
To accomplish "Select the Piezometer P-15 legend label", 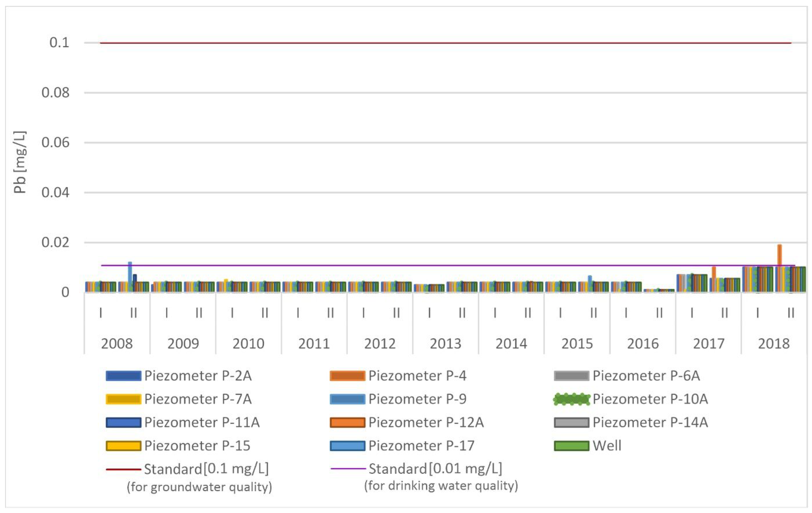I will tap(197, 446).
